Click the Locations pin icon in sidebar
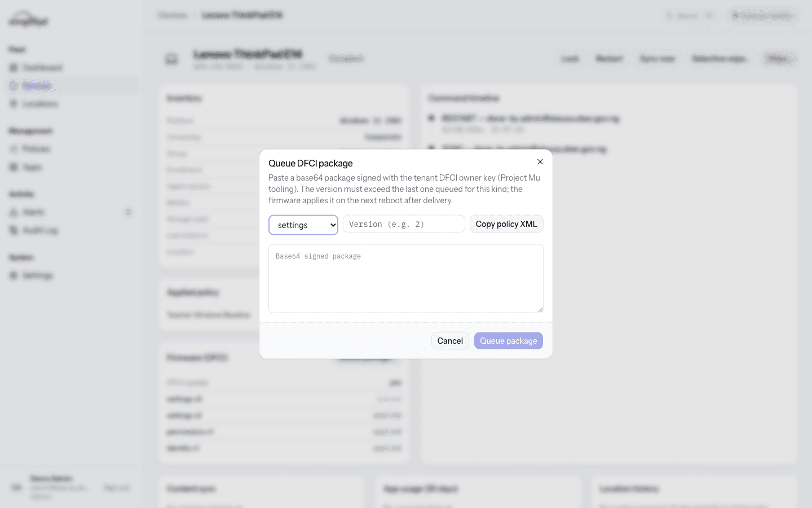Image resolution: width=812 pixels, height=508 pixels. coord(14,104)
